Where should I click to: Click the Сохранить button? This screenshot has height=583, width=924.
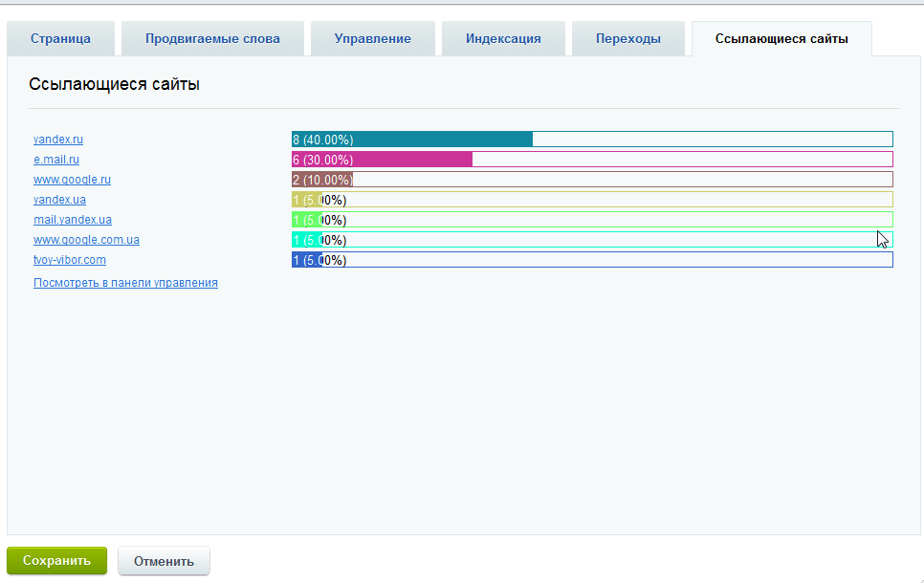point(56,561)
